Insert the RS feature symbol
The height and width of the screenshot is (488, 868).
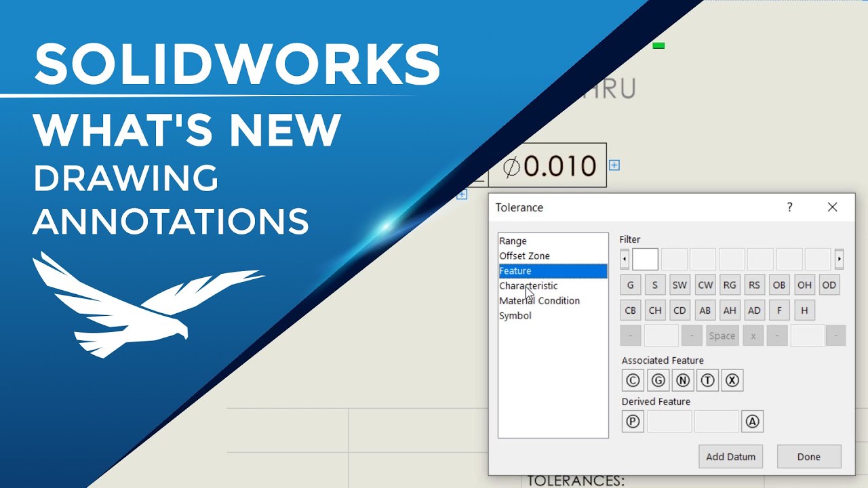point(754,285)
